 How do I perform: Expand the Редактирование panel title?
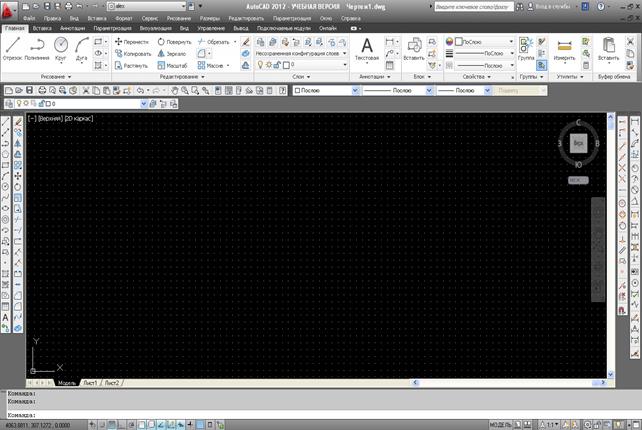point(182,77)
